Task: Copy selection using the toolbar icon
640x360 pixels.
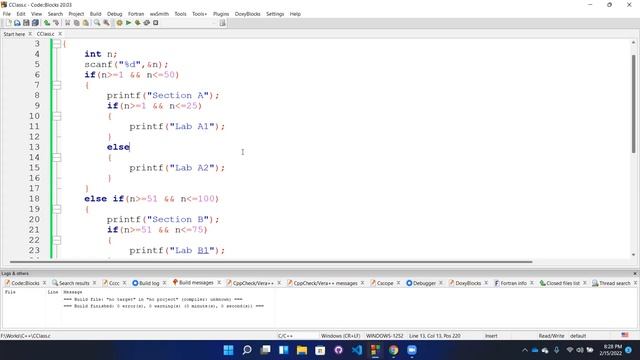Action: (x=76, y=23)
